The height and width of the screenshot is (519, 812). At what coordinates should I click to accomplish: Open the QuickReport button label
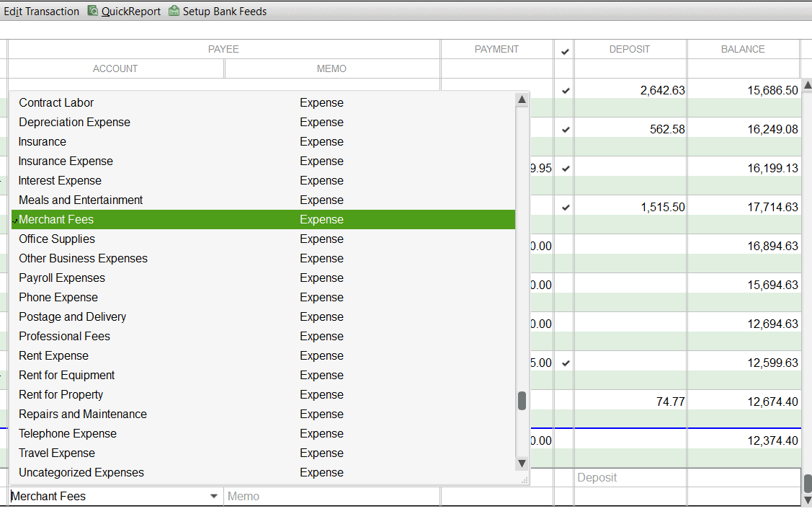[131, 12]
